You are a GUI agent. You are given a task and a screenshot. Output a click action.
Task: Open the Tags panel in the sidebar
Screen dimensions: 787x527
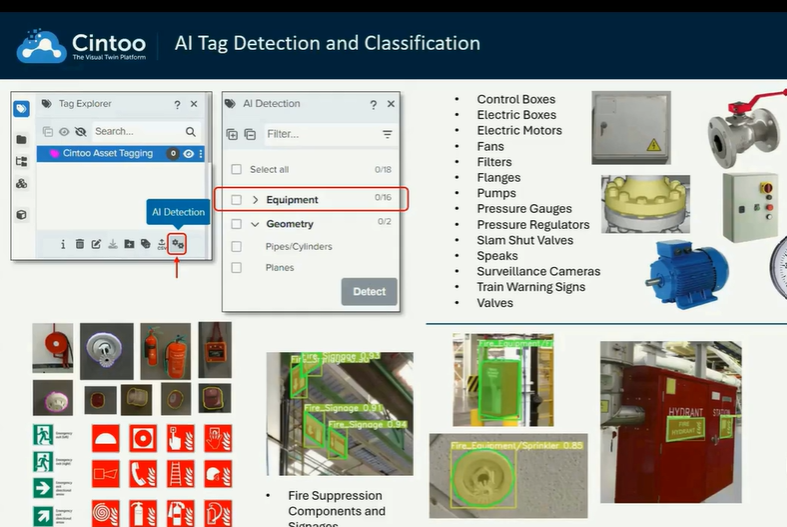point(21,108)
